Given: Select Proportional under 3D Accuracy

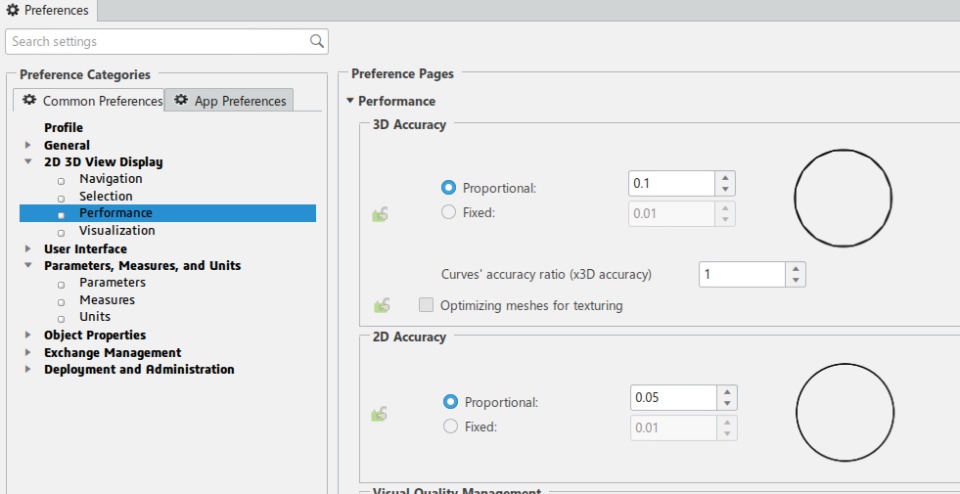Looking at the screenshot, I should point(449,187).
